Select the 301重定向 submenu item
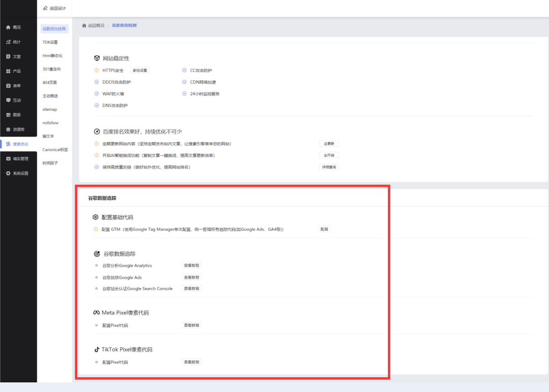The height and width of the screenshot is (392, 549). coord(52,69)
